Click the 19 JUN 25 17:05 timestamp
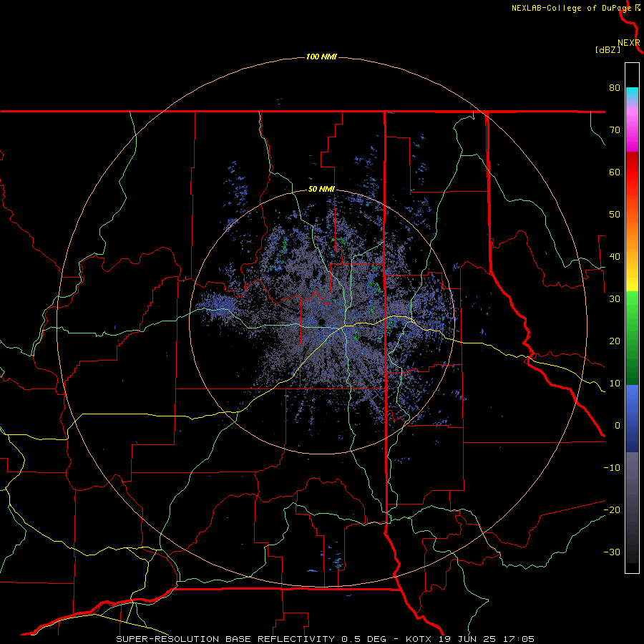644x644 pixels. click(x=487, y=639)
